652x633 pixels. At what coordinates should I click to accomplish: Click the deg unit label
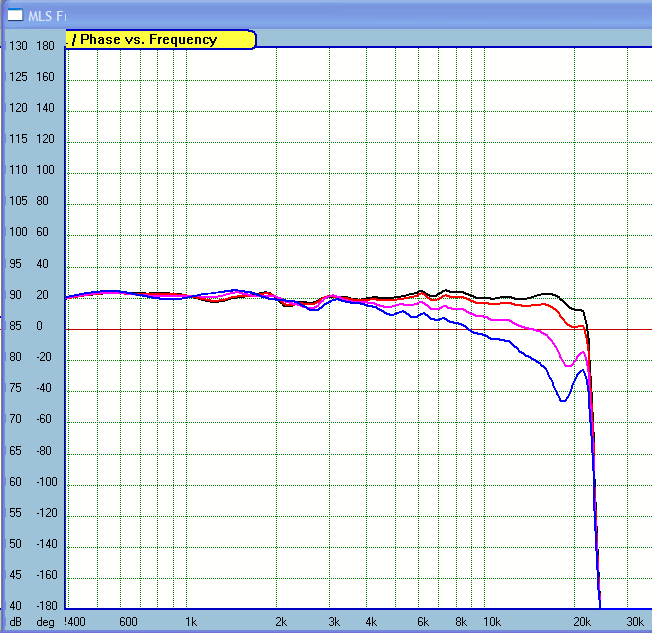[x=45, y=622]
